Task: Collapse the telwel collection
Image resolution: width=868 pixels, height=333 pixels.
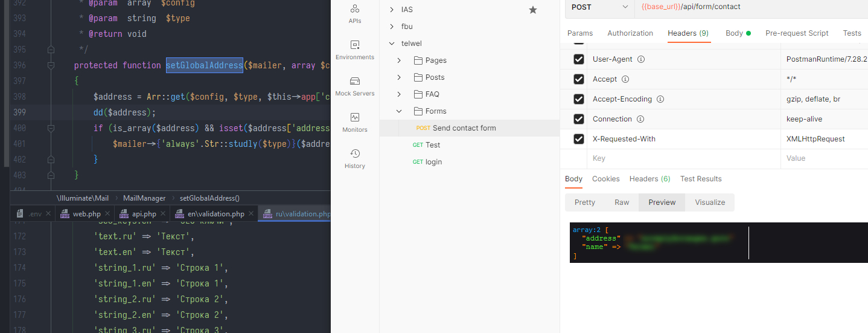Action: pyautogui.click(x=392, y=44)
